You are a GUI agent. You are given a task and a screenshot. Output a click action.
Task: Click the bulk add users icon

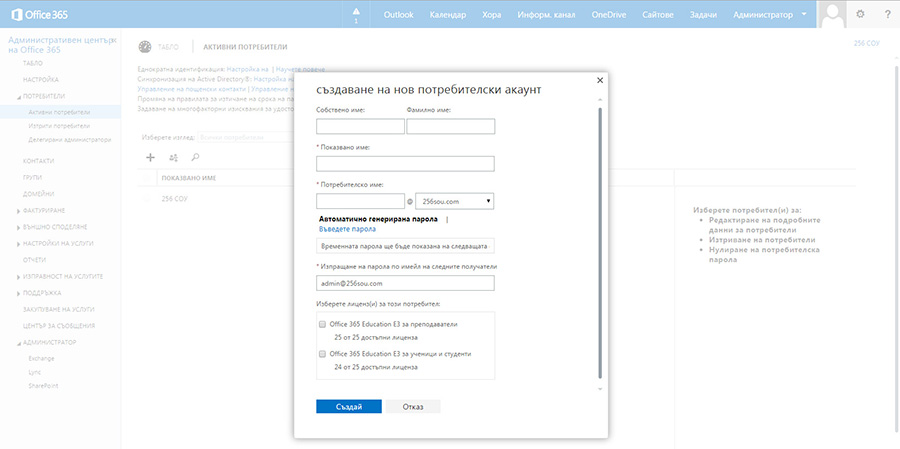pos(173,157)
